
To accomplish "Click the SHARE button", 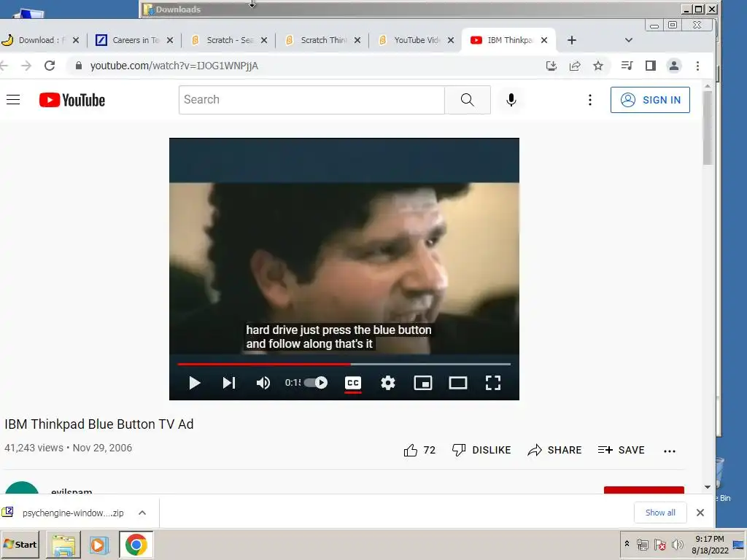I will [x=554, y=450].
